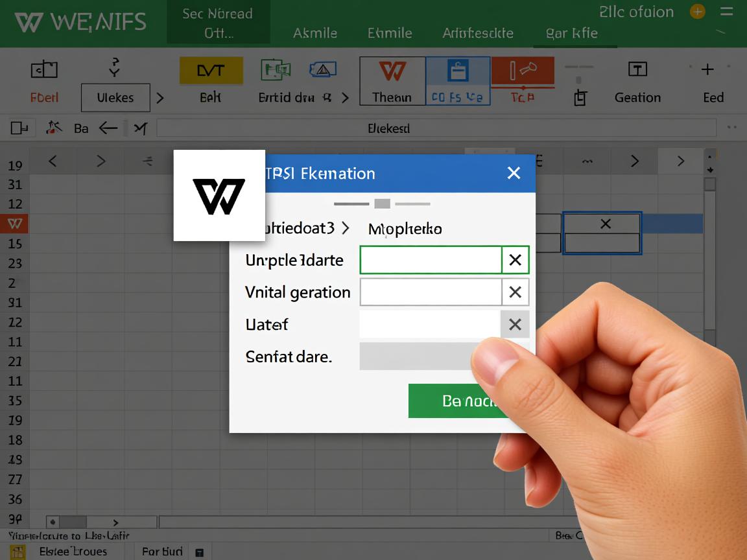Image resolution: width=747 pixels, height=560 pixels.
Task: Expand the arrow beside the dialog breadcrumb
Action: pos(345,228)
